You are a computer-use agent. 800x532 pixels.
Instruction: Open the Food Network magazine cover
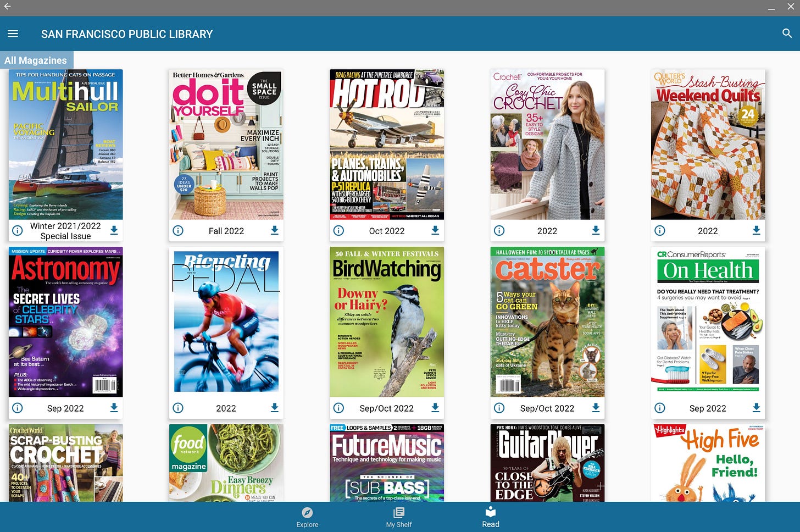tap(226, 463)
